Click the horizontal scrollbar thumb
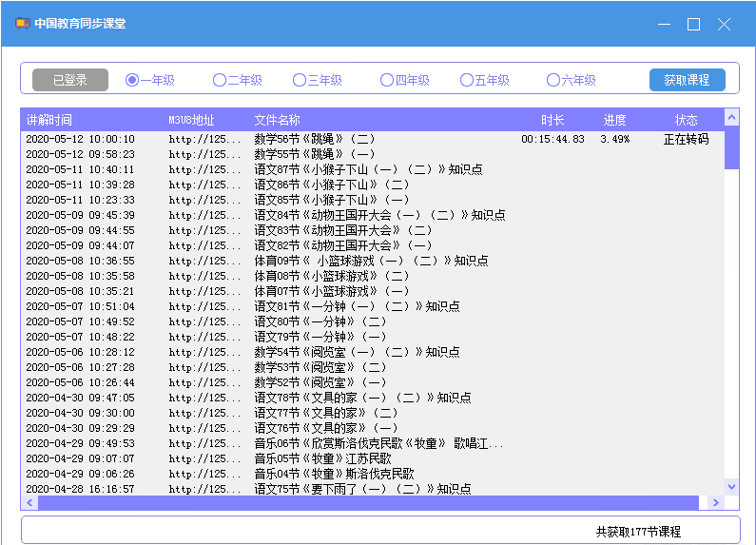756x545 pixels. pos(368,502)
